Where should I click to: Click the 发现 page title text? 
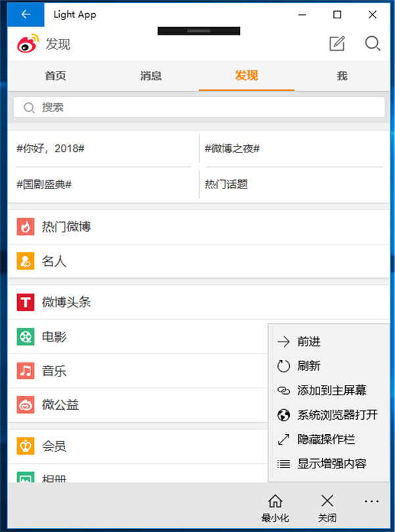(x=58, y=44)
